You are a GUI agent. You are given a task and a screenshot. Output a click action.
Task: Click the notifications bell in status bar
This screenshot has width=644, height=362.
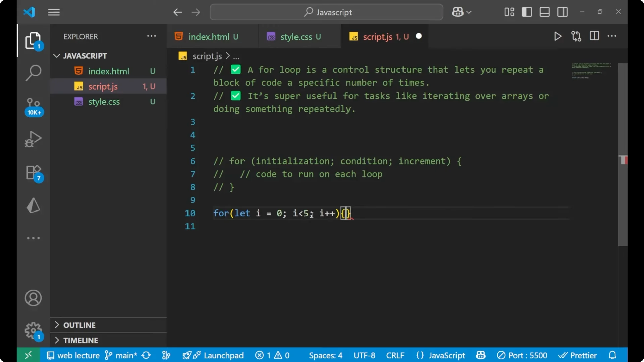pos(612,355)
